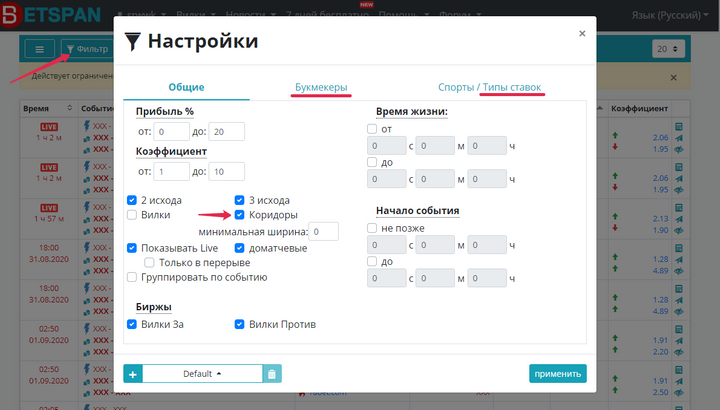Dismiss the yellow restriction notice banner
This screenshot has height=410, width=720.
click(x=673, y=78)
